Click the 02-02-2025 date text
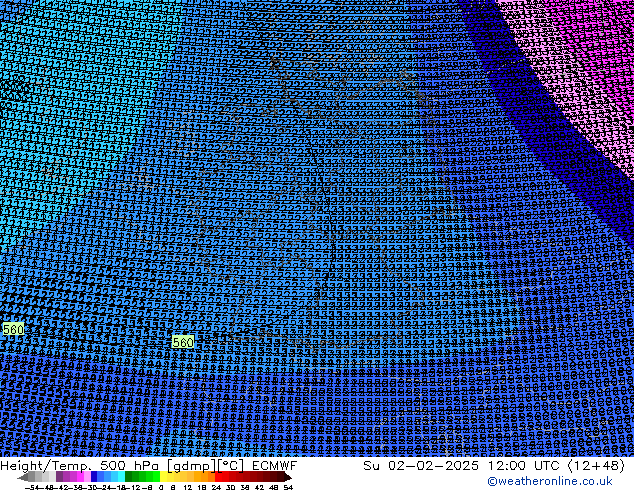The image size is (634, 490). coord(433,466)
